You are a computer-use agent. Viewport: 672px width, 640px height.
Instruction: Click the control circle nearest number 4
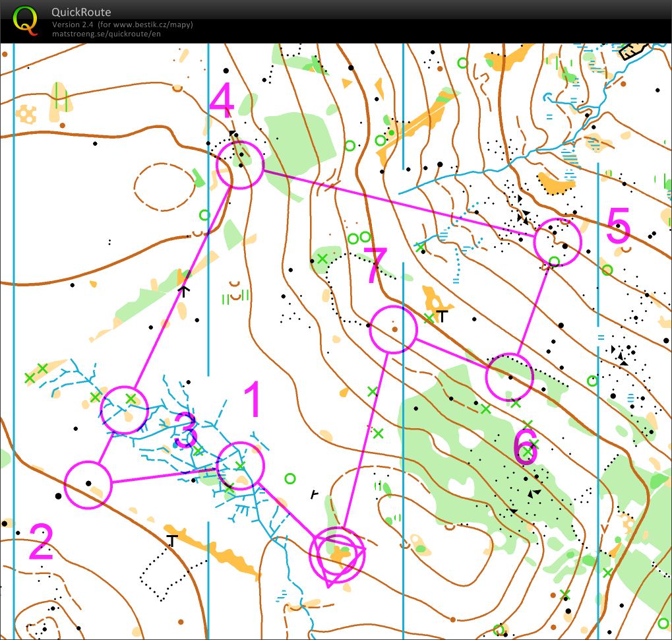tap(240, 165)
